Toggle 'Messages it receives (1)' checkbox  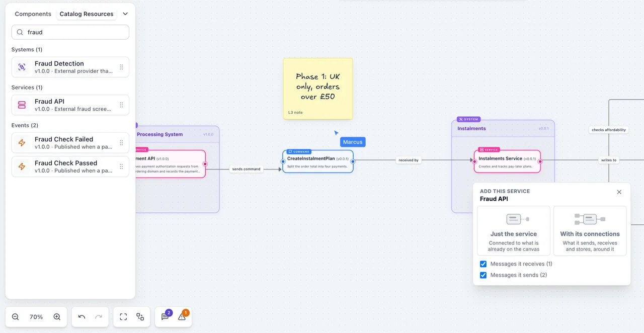point(484,264)
